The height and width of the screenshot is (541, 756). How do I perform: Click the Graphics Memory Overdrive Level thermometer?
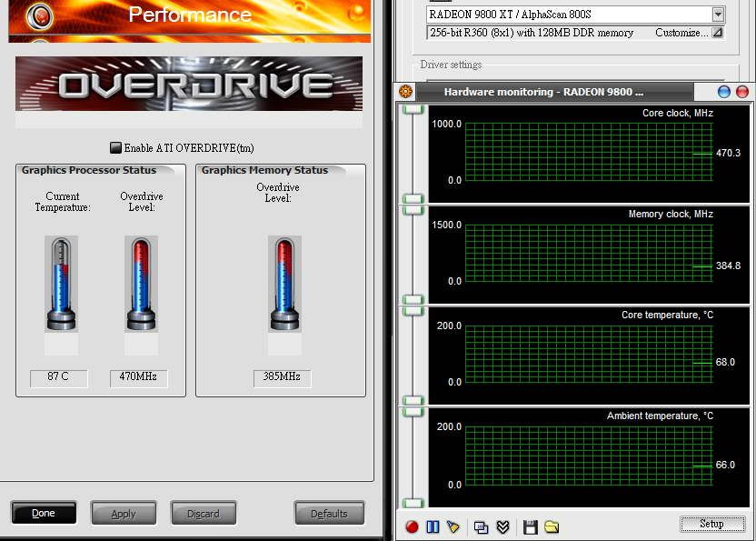285,284
